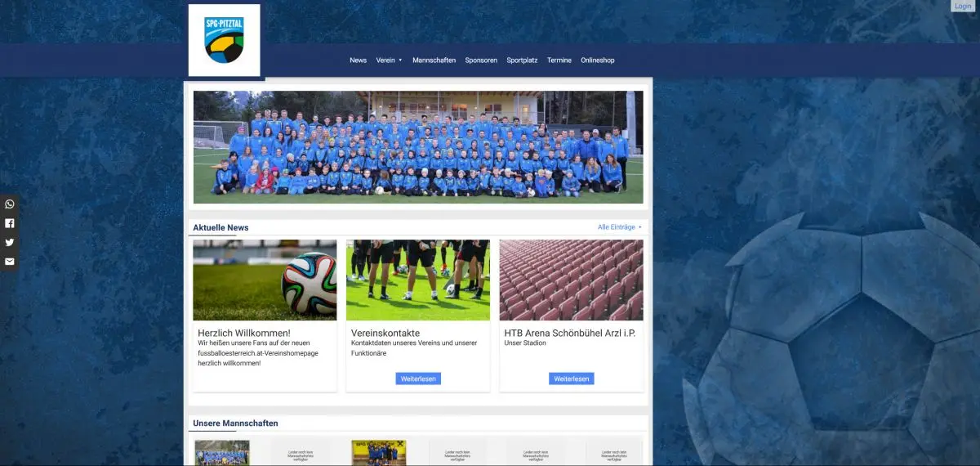Click the SPG Pitztal club logo
Viewport: 980px width, 466px height.
224,41
